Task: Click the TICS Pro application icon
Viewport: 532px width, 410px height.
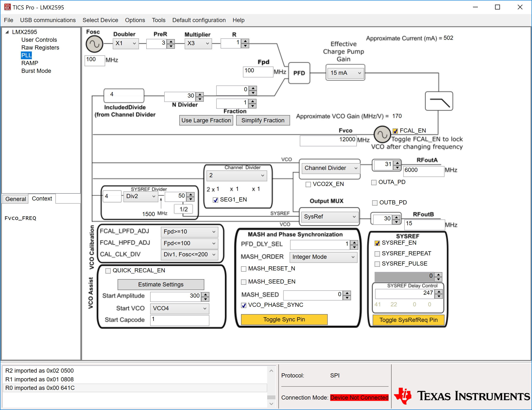Action: 7,7
